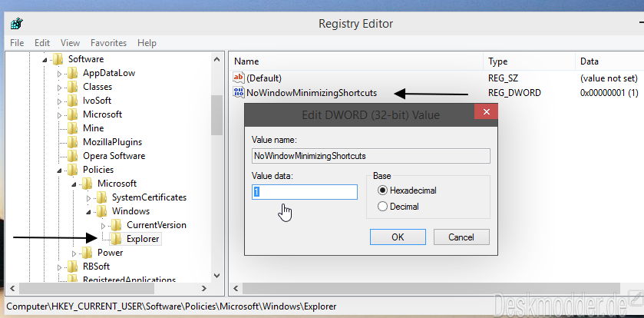Click the (value not set) data cell
The width and height of the screenshot is (644, 318).
[x=609, y=78]
